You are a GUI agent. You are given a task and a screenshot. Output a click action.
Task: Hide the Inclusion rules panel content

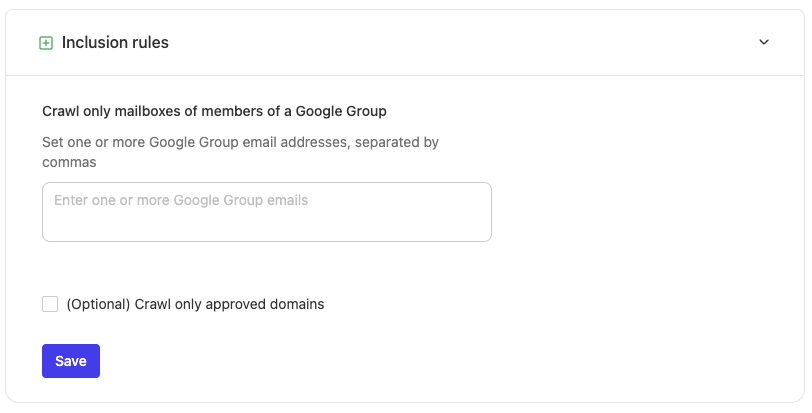pos(764,43)
